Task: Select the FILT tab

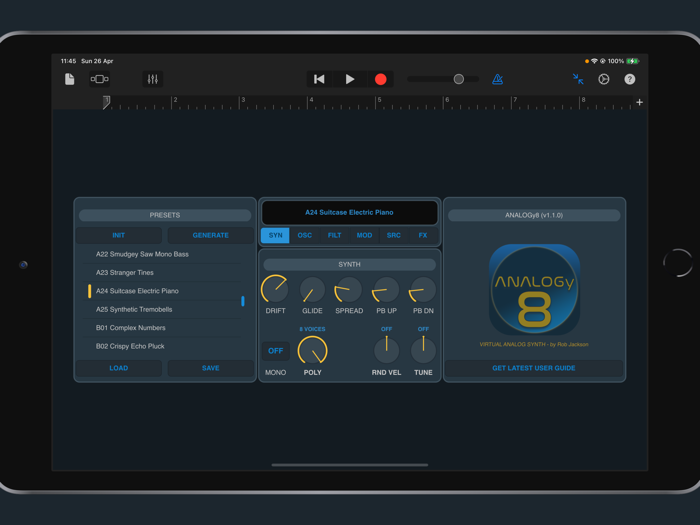Action: [334, 235]
